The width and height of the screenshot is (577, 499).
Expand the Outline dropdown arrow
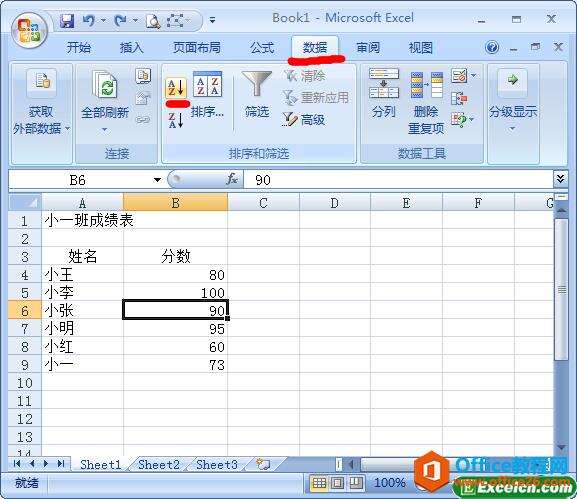point(512,128)
